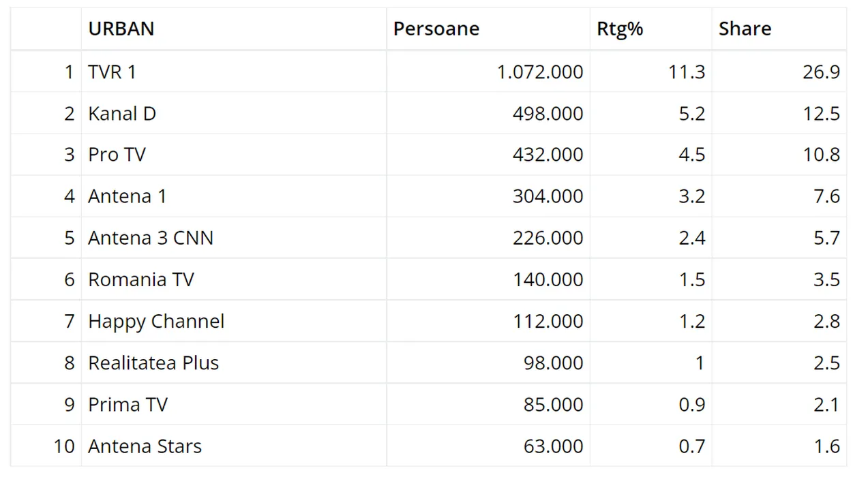The width and height of the screenshot is (868, 477).
Task: Click the Antena 3 CNN cell
Action: (151, 238)
